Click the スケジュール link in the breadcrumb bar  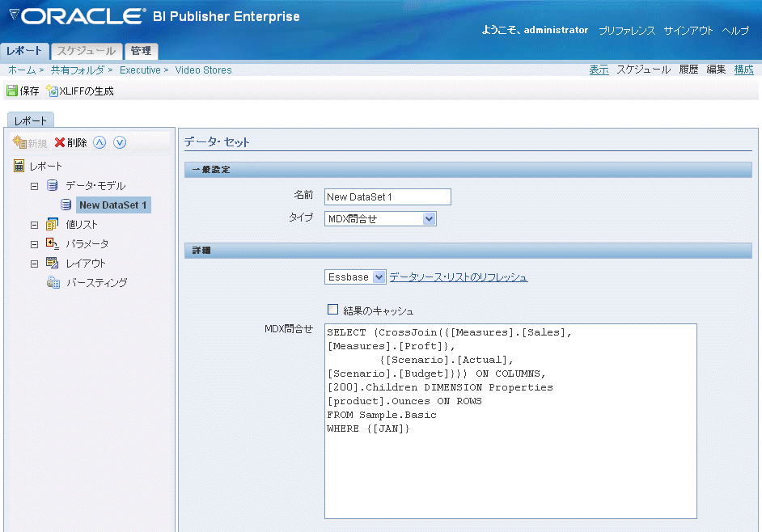point(643,70)
